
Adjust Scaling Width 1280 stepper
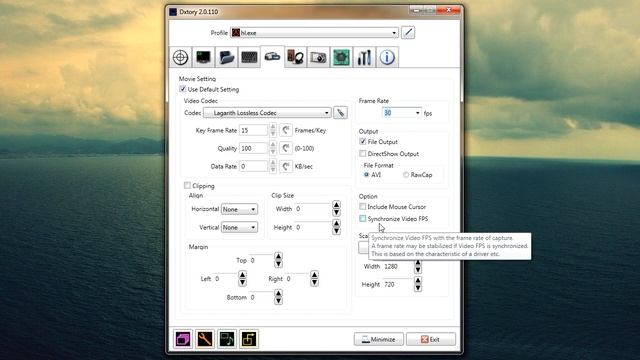pos(418,267)
